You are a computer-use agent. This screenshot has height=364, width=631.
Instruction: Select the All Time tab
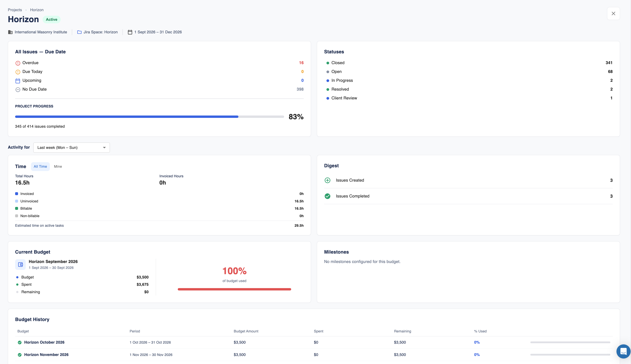point(40,167)
